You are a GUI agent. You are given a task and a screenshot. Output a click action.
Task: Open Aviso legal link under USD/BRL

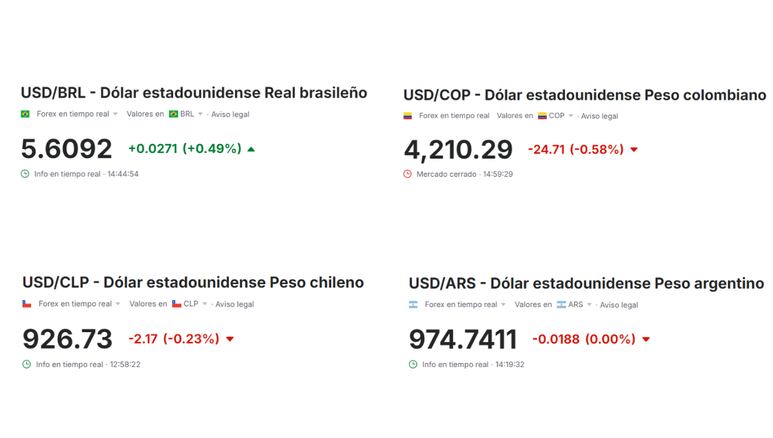point(230,114)
